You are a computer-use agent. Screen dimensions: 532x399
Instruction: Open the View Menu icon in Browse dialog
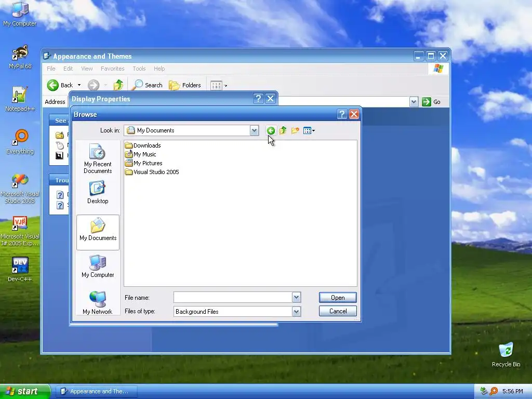click(x=309, y=130)
